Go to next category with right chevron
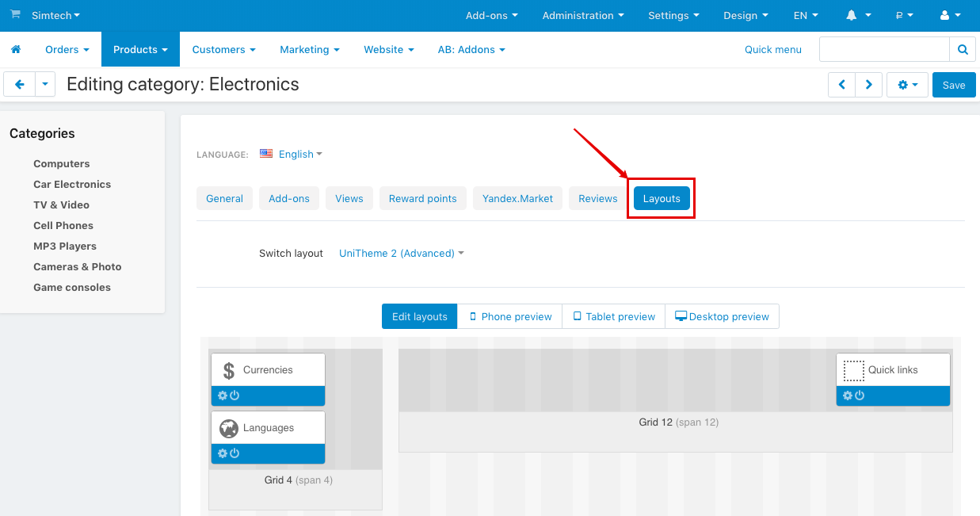Image resolution: width=980 pixels, height=516 pixels. click(x=869, y=84)
